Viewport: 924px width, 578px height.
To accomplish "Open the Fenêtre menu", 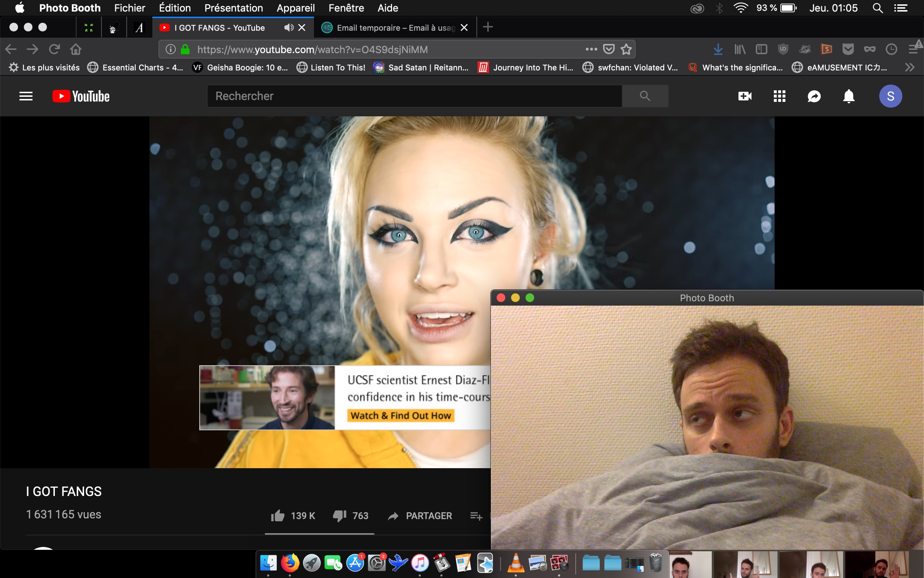I will coord(346,8).
